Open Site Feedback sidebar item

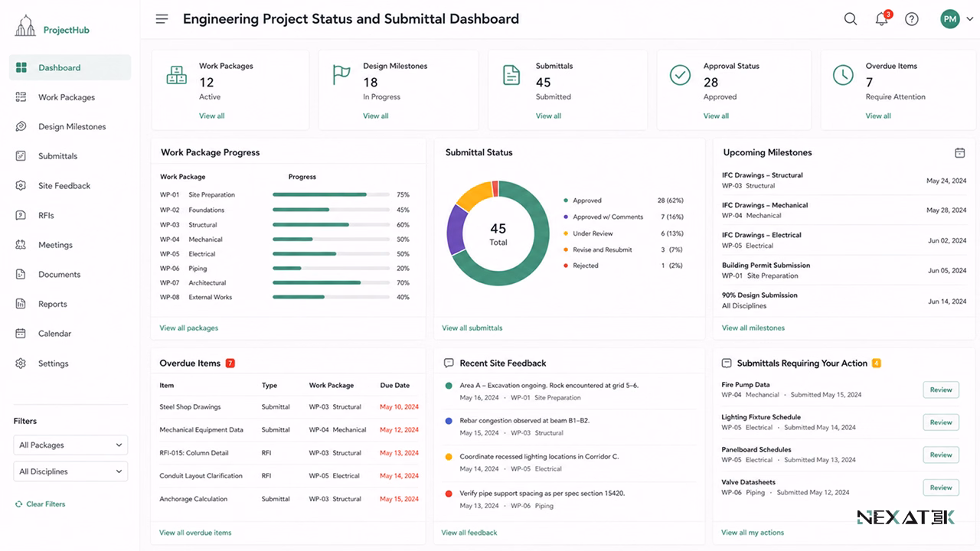[x=64, y=186]
